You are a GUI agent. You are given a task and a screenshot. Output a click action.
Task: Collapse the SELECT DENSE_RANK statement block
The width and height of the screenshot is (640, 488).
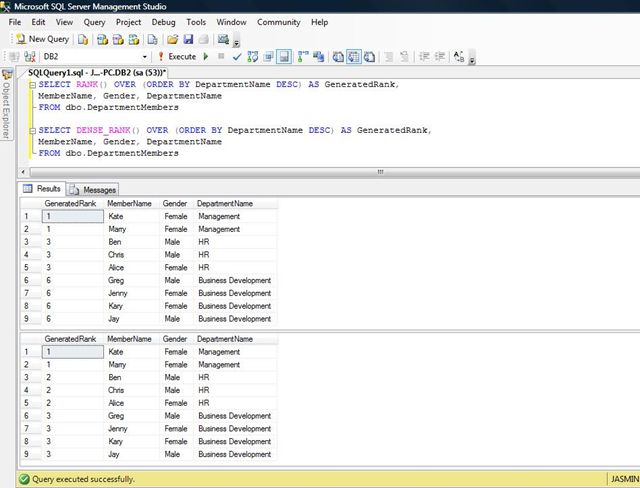(32, 131)
